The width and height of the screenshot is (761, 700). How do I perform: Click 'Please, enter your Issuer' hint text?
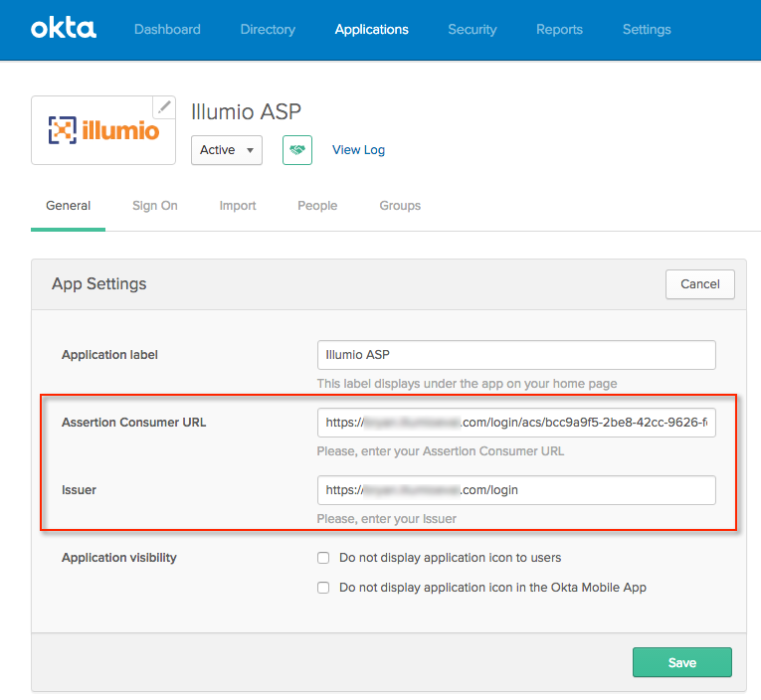(x=386, y=519)
